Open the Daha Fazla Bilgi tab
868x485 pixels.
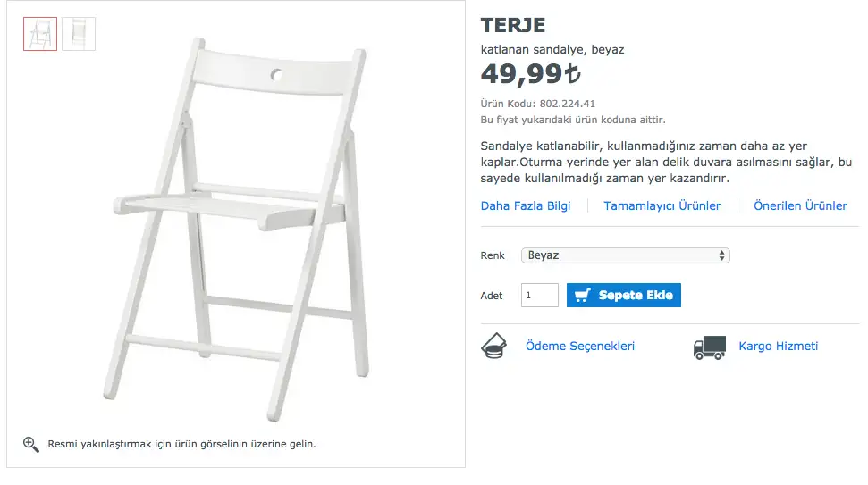[x=526, y=206]
